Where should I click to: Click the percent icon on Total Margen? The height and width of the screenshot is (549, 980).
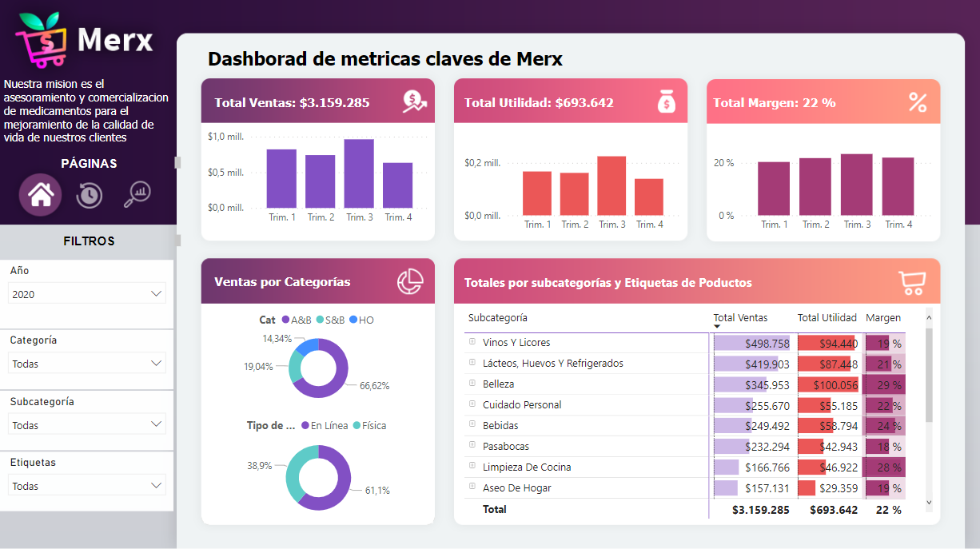[x=918, y=102]
